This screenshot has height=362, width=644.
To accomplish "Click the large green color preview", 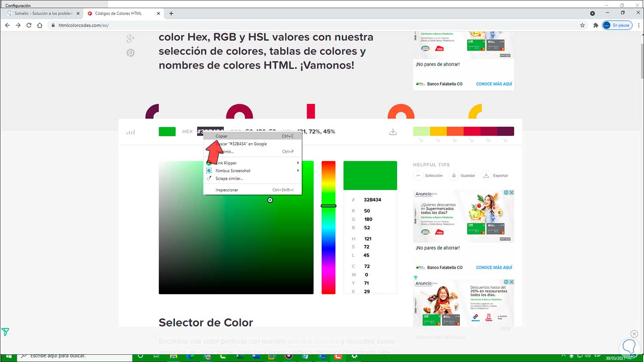I will [x=370, y=175].
